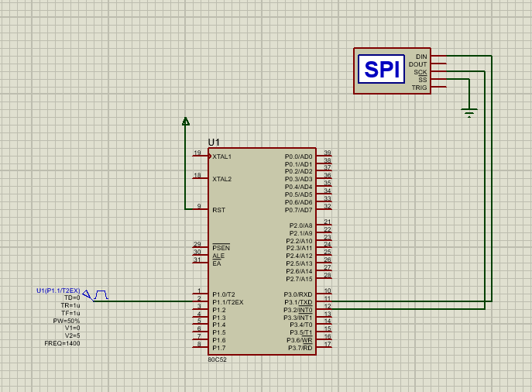Screen dimensions: 532x392
Task: Click the P2.1/A9 pin label
Action: 301,233
